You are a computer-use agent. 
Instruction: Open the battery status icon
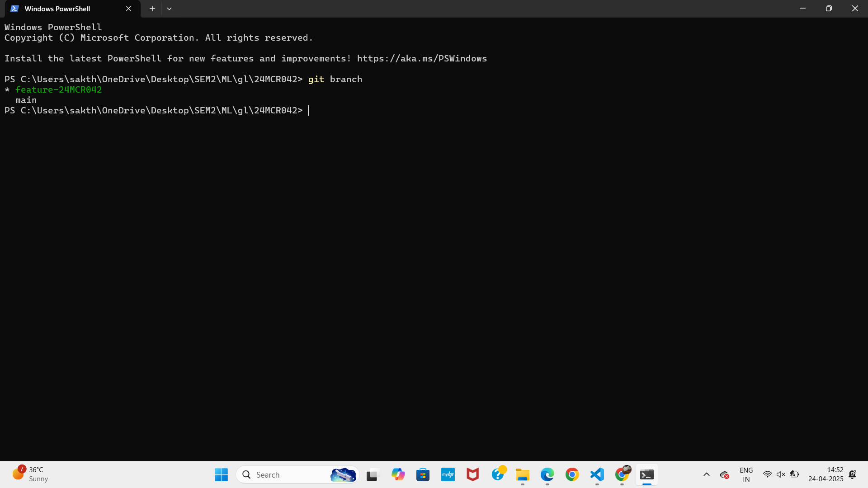pyautogui.click(x=795, y=474)
